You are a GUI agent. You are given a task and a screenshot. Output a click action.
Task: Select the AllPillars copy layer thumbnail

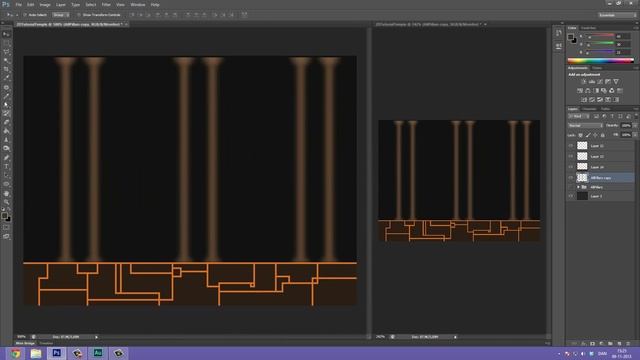[582, 178]
